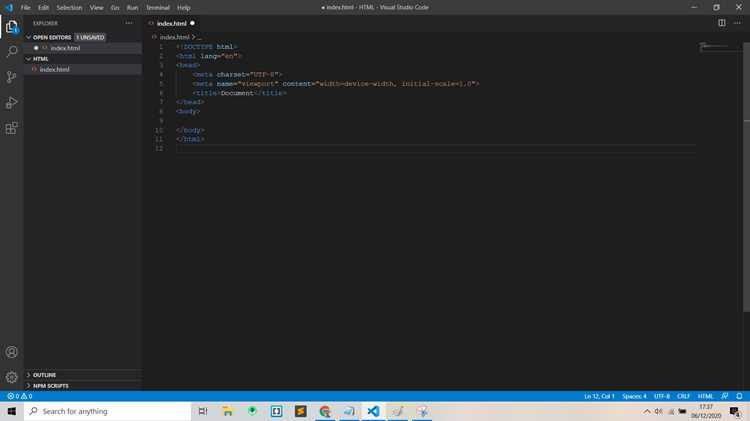Open the Selection menu
The width and height of the screenshot is (750, 421).
[x=69, y=8]
